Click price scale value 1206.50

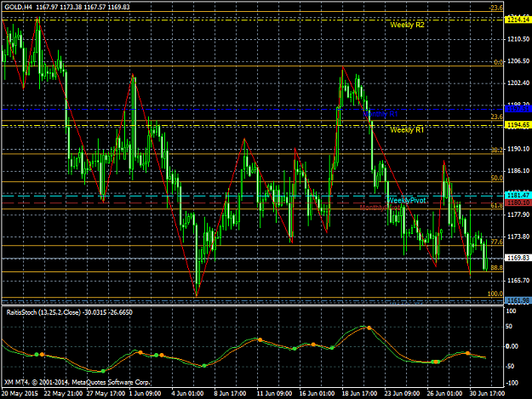tap(518, 61)
